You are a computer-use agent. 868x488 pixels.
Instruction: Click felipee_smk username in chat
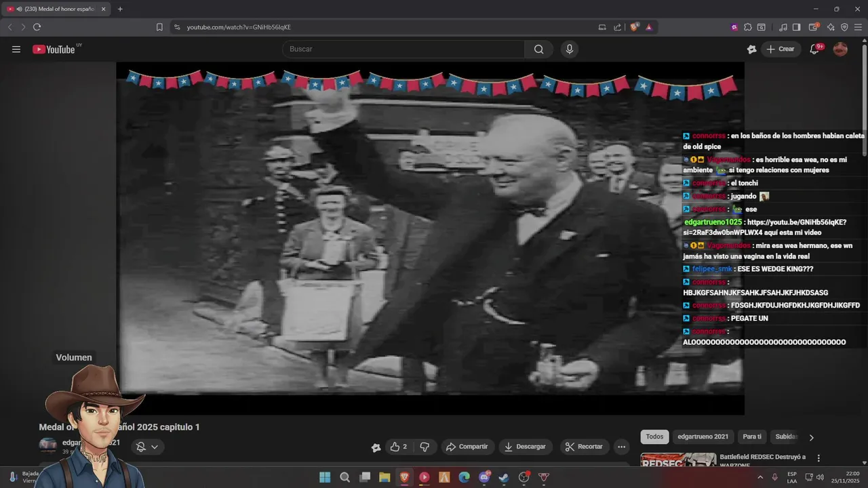click(x=712, y=269)
